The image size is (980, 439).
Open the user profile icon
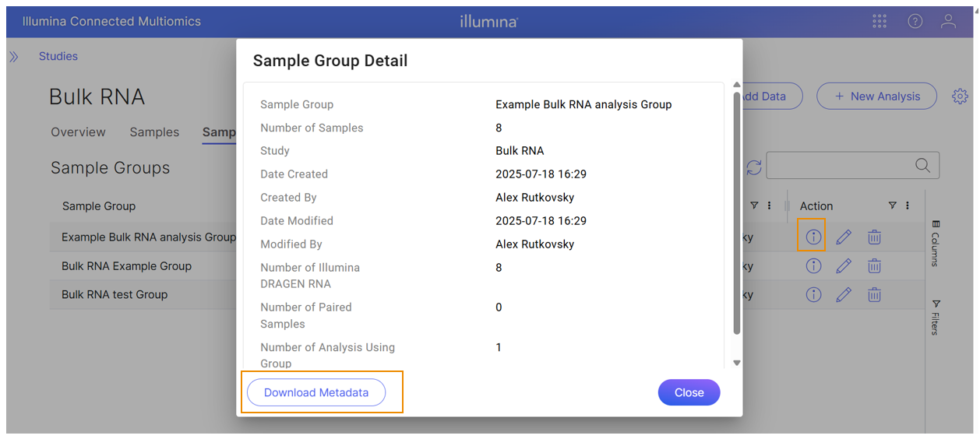coord(948,22)
